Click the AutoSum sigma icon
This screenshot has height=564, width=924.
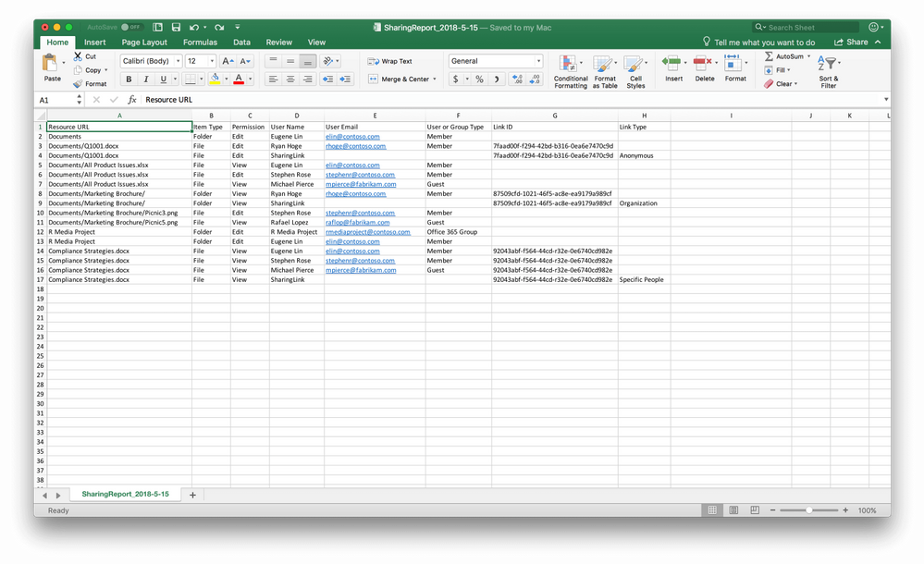[770, 56]
